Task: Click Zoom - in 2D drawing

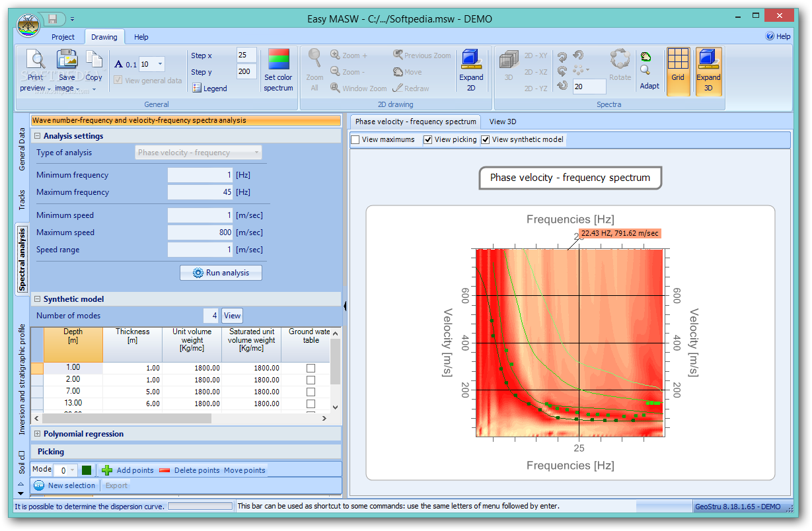Action: pos(347,72)
